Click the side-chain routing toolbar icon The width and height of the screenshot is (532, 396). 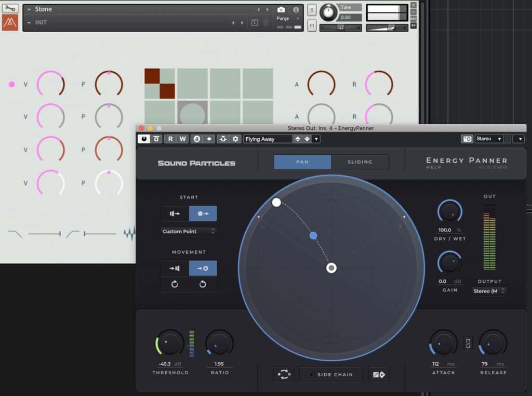coord(223,139)
